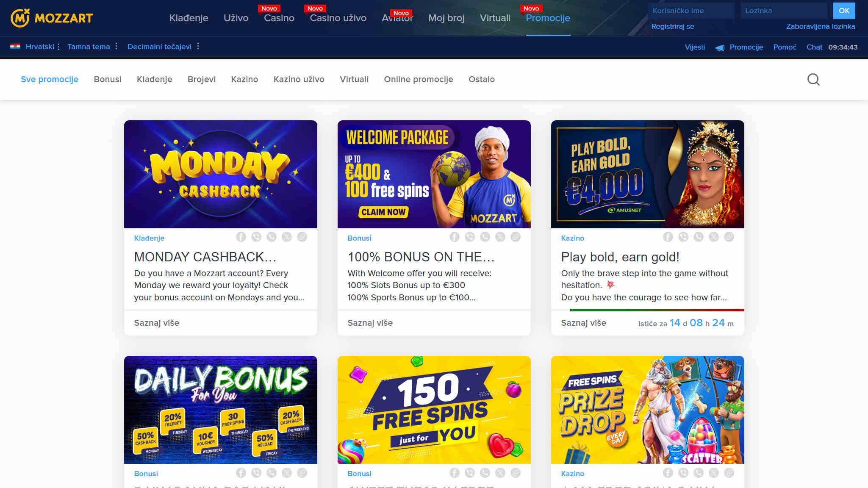Click the Promocije megaphone icon
Viewport: 868px width, 488px height.
[720, 47]
